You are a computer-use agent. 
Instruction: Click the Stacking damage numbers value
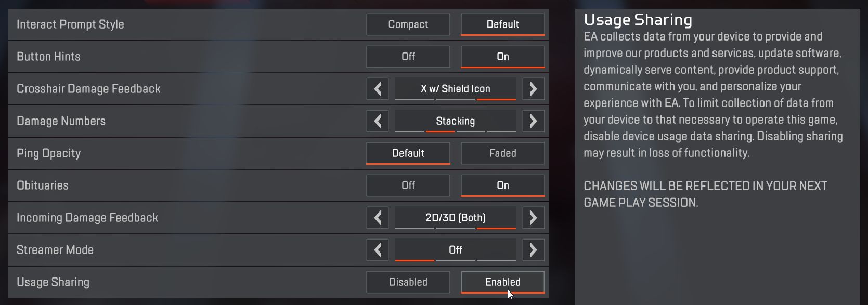point(455,121)
